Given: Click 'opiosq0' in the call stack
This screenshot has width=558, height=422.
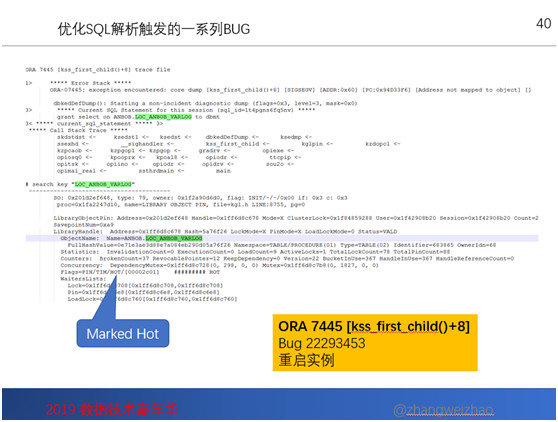Looking at the screenshot, I should (69, 158).
